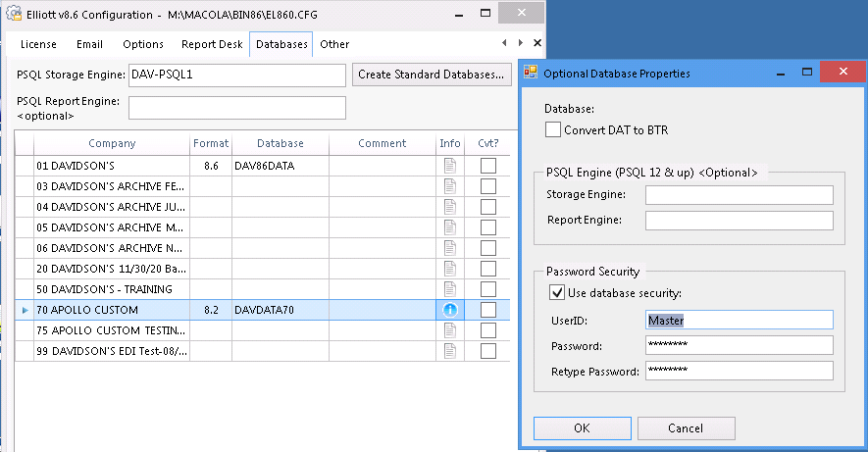Click Storage Engine field in properties dialog
Viewport: 868px width, 452px height.
pos(739,195)
